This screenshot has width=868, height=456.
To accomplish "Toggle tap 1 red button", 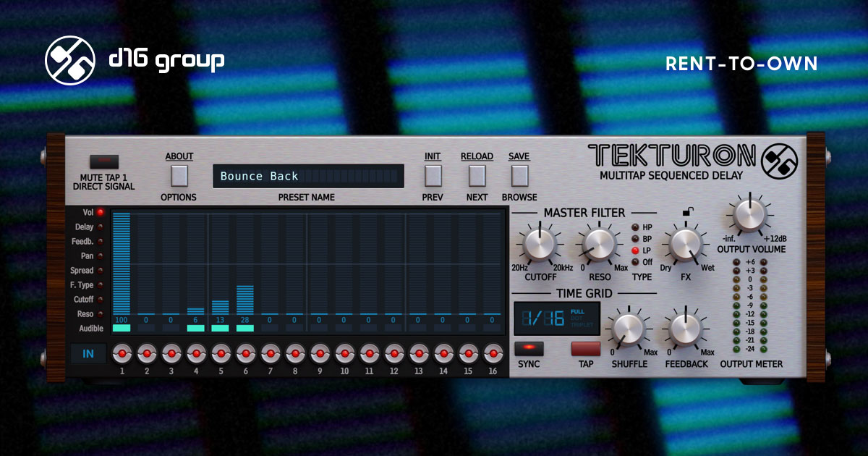I will pos(122,353).
